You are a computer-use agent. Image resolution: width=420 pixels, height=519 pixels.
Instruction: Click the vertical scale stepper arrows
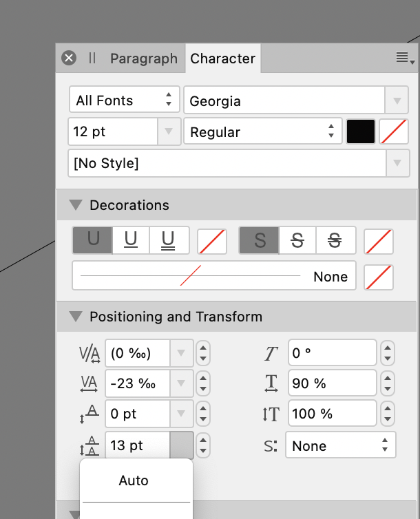click(388, 414)
